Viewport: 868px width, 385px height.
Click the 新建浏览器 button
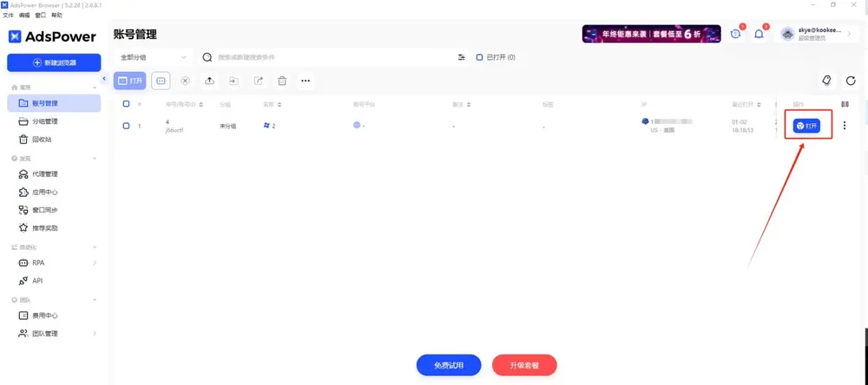[x=54, y=62]
